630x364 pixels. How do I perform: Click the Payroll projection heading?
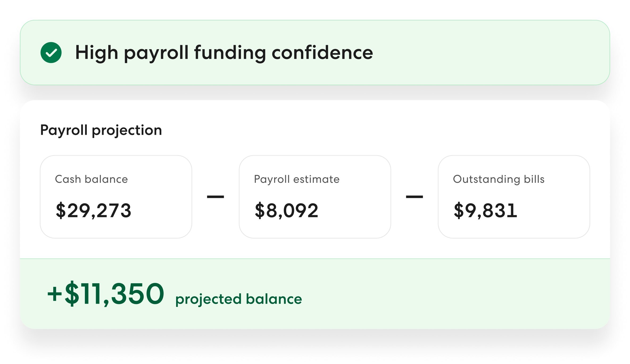pos(101,130)
